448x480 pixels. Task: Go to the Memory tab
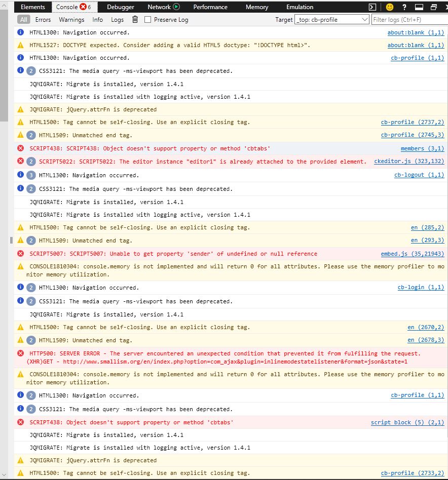pyautogui.click(x=257, y=7)
